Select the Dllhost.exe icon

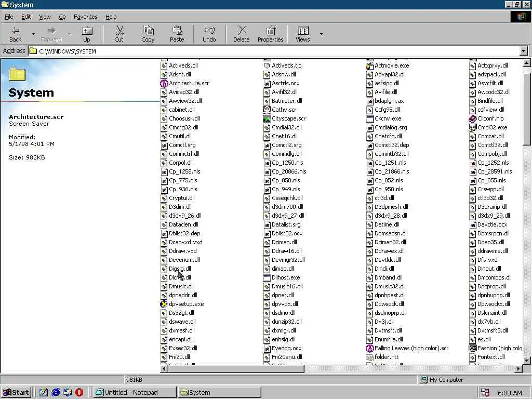267,277
